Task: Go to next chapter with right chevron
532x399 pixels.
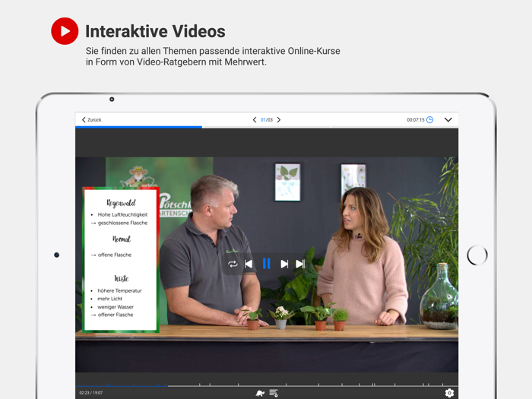Action: 279,120
